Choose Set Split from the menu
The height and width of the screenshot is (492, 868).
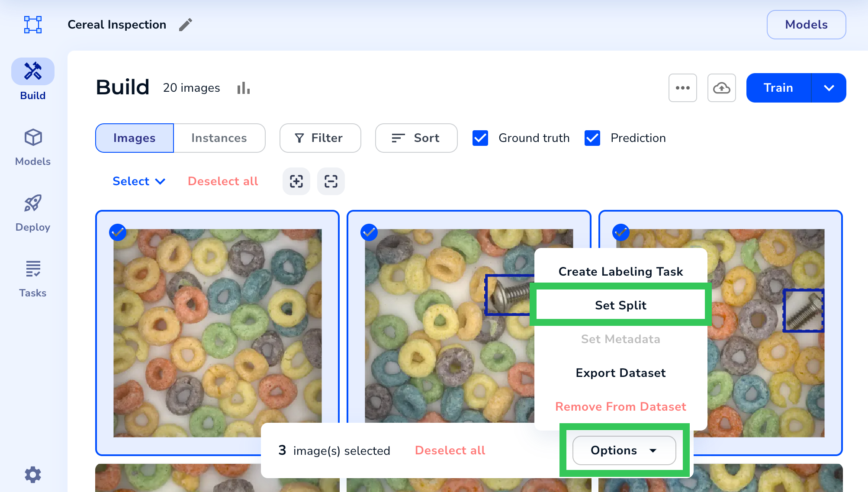point(620,305)
